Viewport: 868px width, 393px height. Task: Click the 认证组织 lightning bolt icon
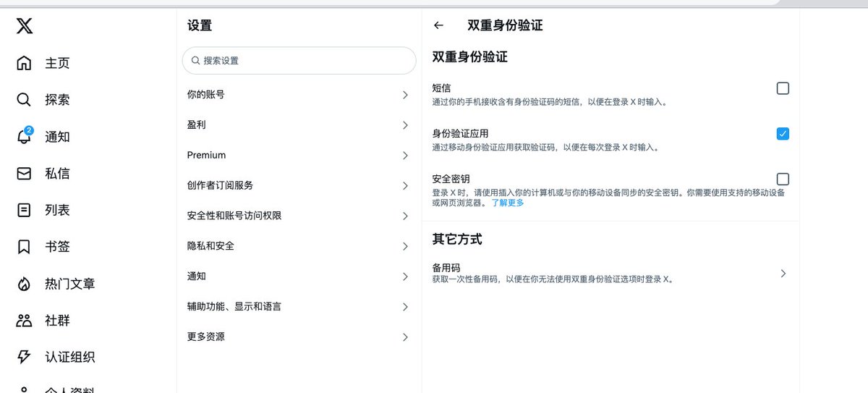[x=24, y=358]
